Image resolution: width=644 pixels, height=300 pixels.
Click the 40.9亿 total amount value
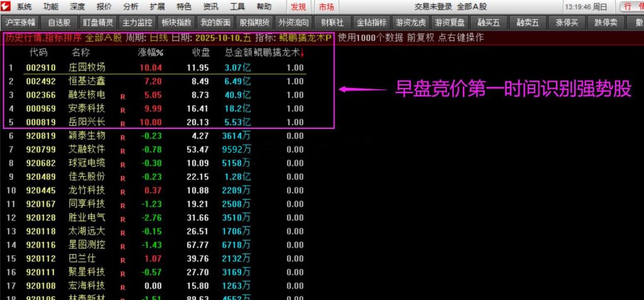tap(237, 95)
